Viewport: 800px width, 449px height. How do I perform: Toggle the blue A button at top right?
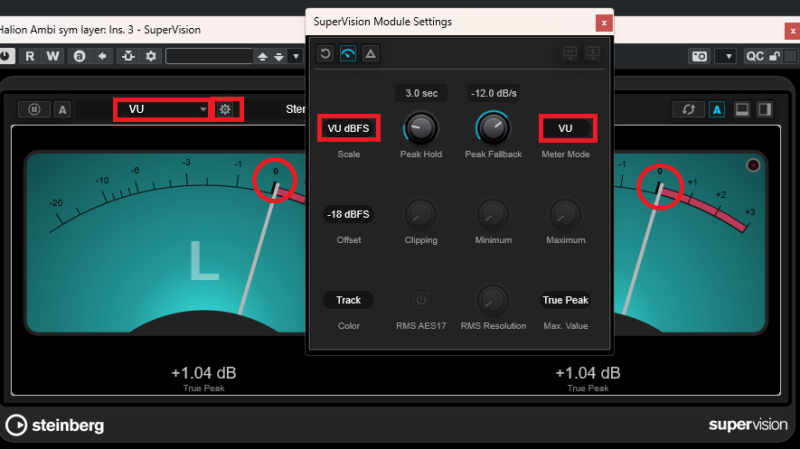(x=717, y=109)
